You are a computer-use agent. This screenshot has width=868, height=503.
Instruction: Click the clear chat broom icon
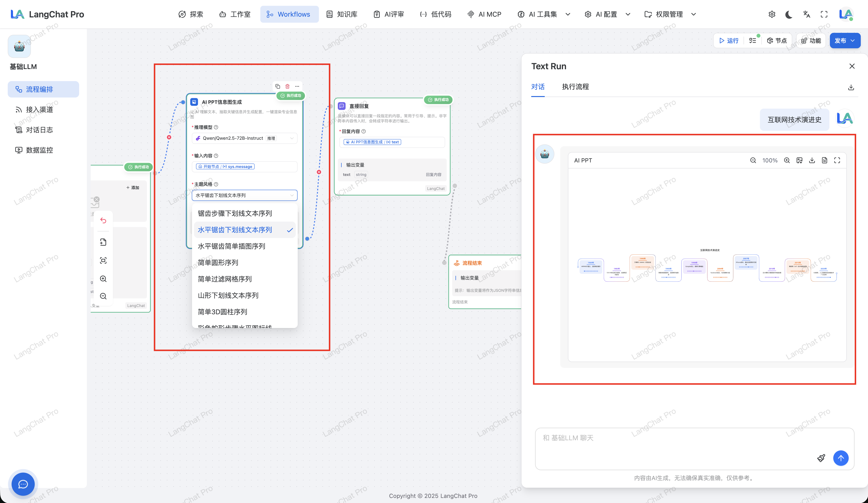pyautogui.click(x=821, y=458)
